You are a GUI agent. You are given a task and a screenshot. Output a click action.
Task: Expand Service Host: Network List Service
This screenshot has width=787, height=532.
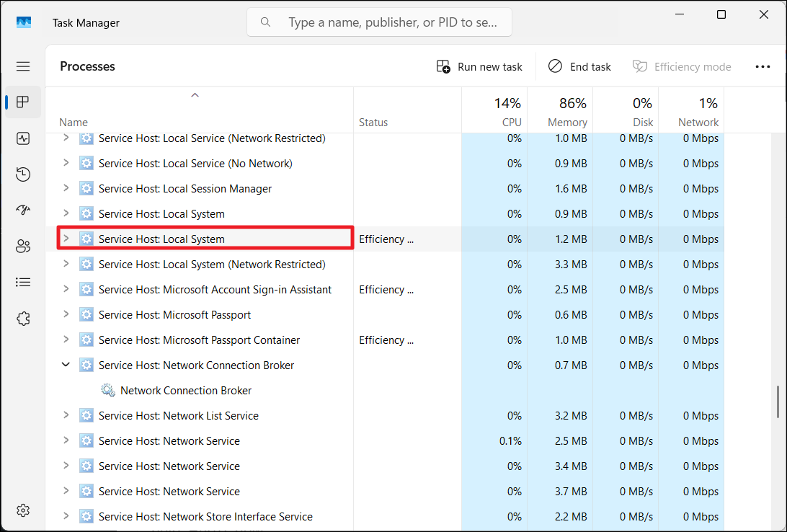(66, 415)
